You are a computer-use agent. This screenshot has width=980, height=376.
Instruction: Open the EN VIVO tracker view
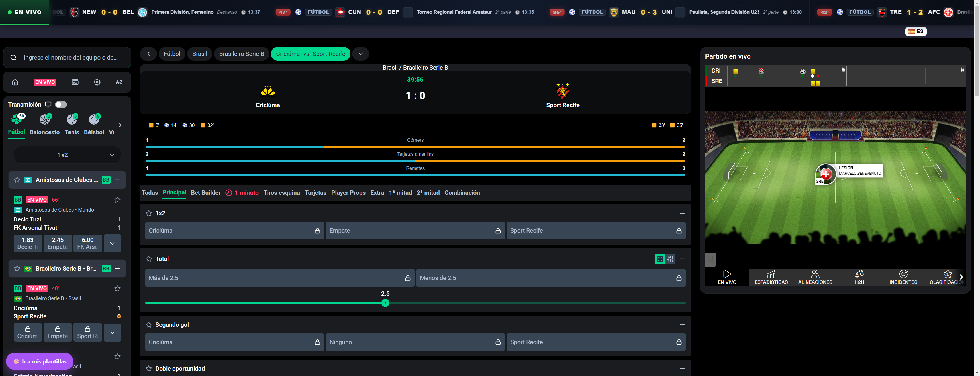click(x=727, y=277)
